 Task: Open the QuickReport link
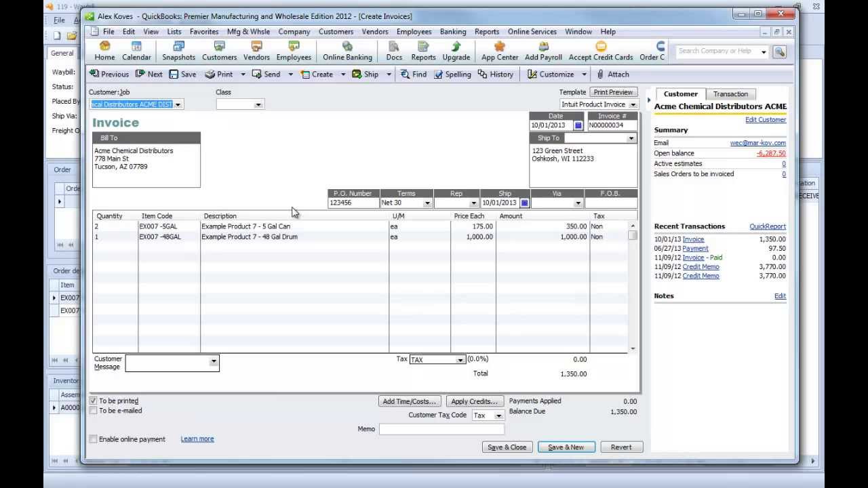[x=768, y=226]
